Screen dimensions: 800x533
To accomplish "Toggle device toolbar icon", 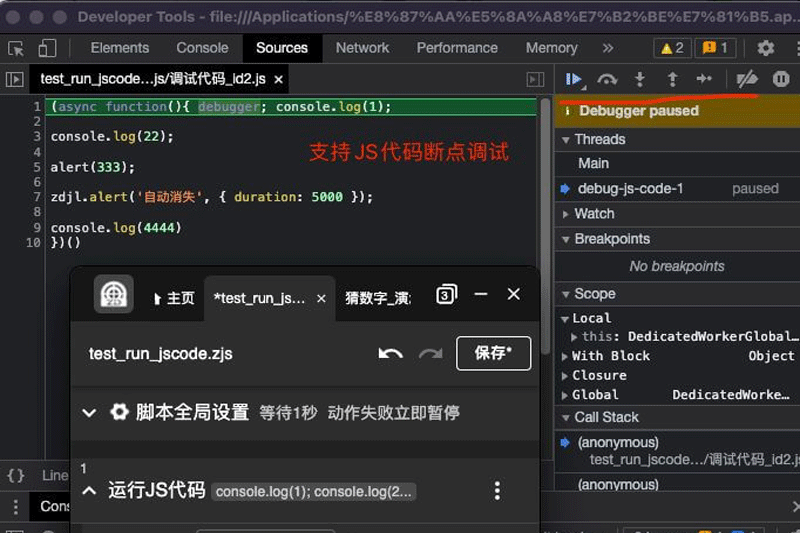I will [47, 48].
